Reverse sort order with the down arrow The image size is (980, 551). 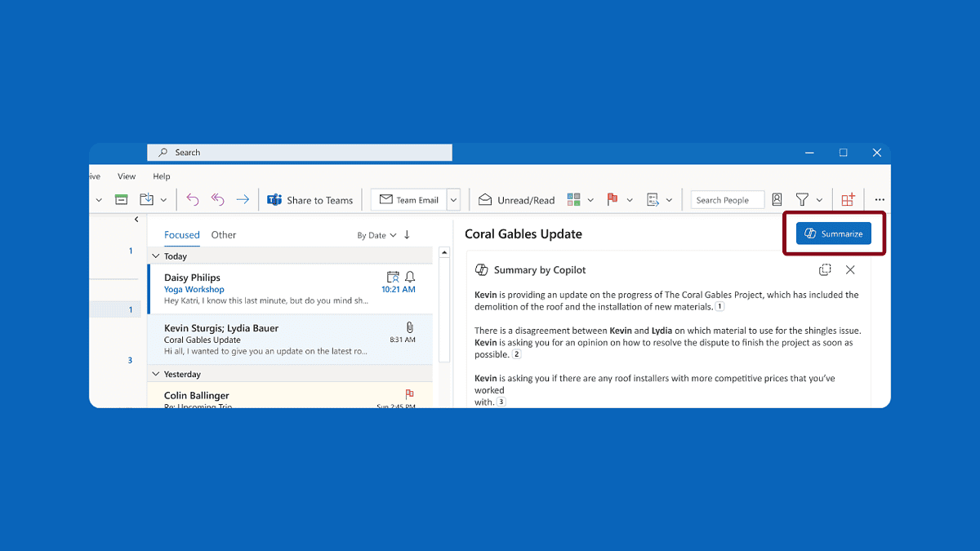click(408, 235)
